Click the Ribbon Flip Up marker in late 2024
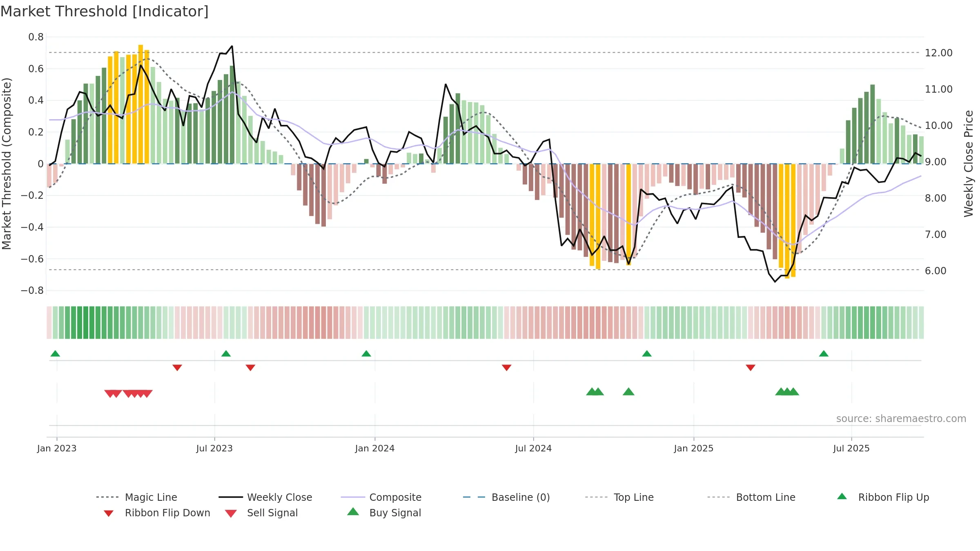Viewport: 980px width, 551px height. [647, 353]
